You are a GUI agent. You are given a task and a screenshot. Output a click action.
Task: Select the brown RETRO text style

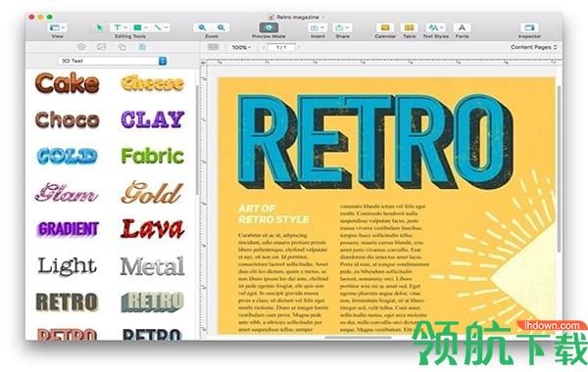click(x=68, y=302)
